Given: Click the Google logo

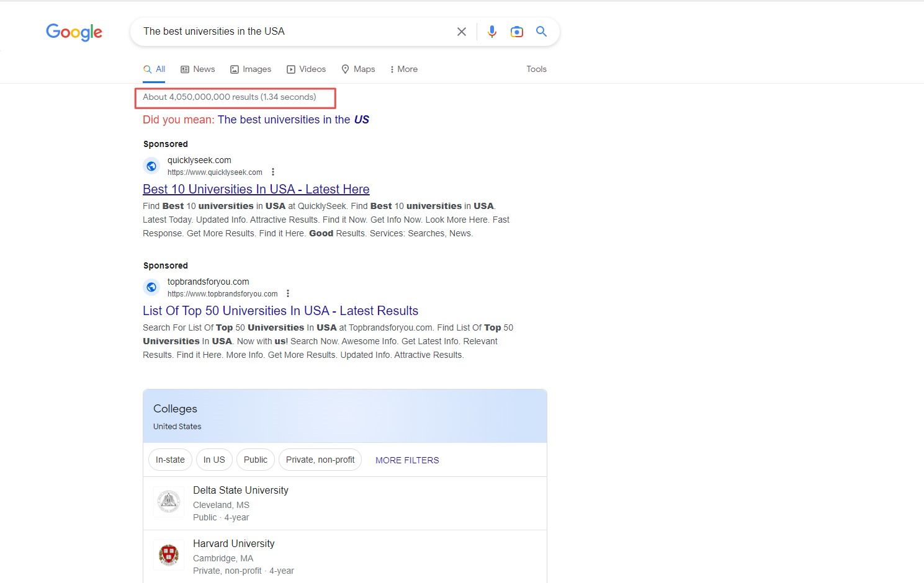Looking at the screenshot, I should click(74, 32).
